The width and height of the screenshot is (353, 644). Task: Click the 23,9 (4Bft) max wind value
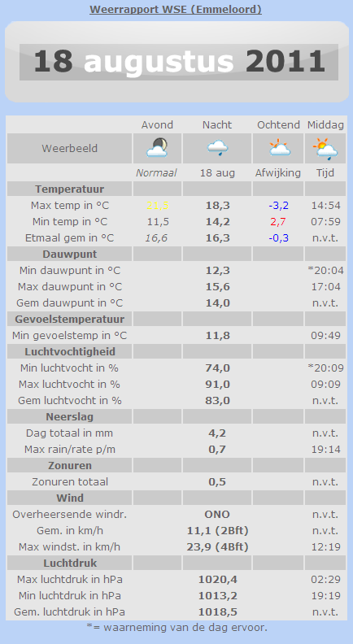tap(217, 547)
